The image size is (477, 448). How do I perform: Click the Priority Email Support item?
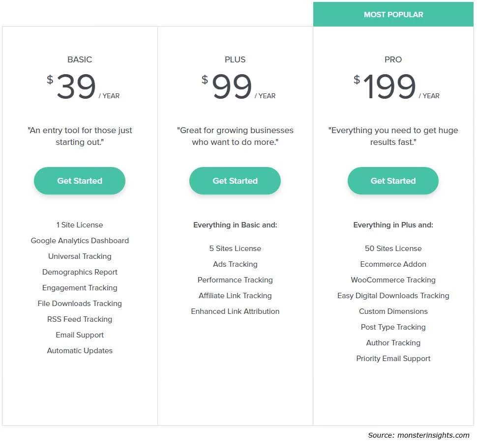pyautogui.click(x=393, y=359)
